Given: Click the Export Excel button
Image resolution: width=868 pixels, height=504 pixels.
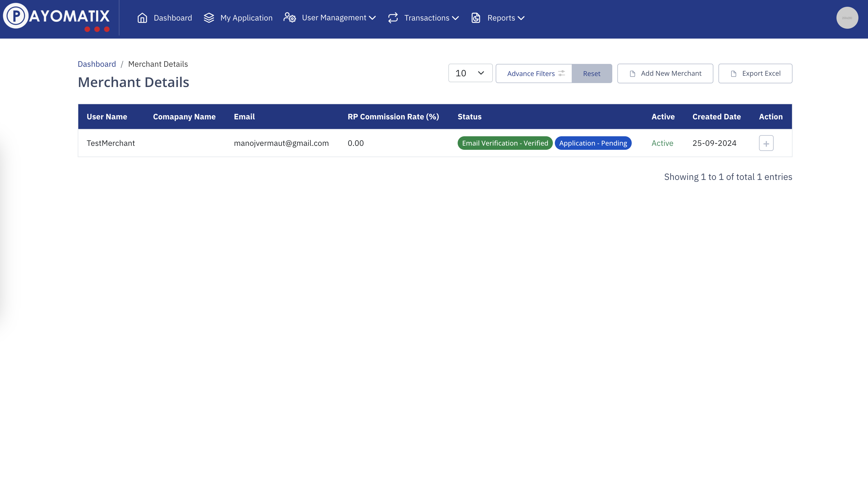Looking at the screenshot, I should (755, 73).
